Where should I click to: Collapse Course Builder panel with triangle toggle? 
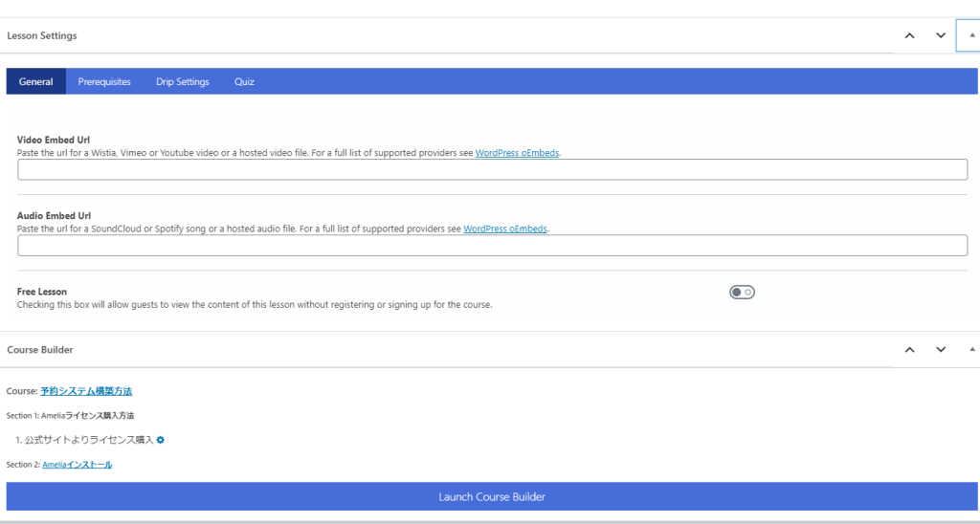(x=972, y=350)
